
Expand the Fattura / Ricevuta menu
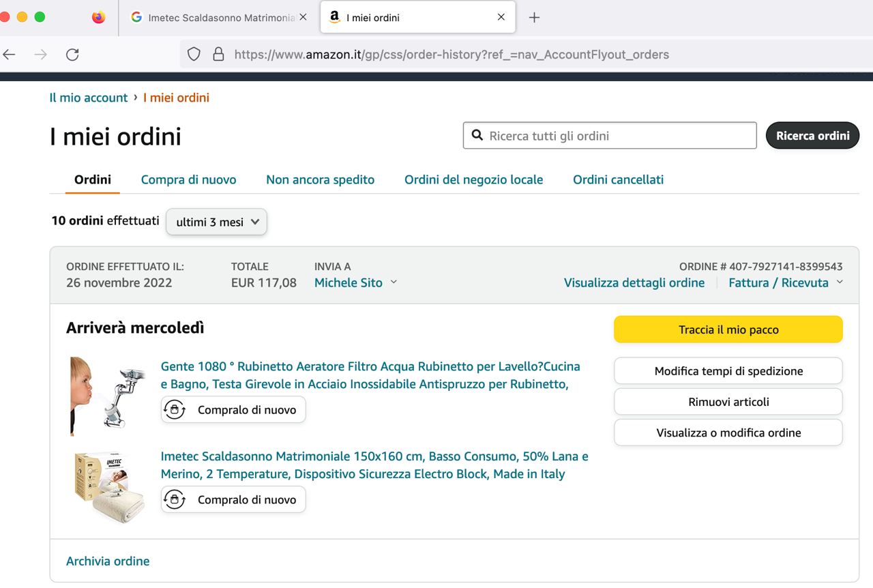[x=786, y=282]
